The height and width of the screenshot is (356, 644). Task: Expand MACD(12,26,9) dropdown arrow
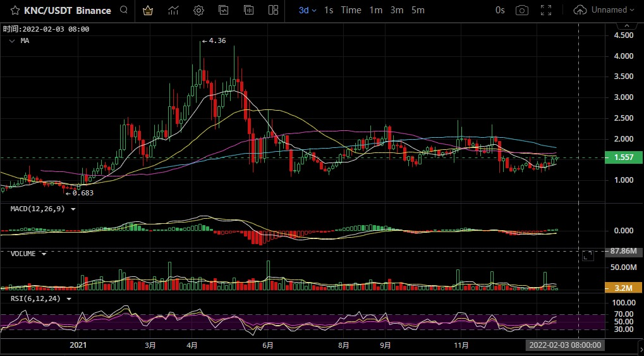[x=73, y=209]
